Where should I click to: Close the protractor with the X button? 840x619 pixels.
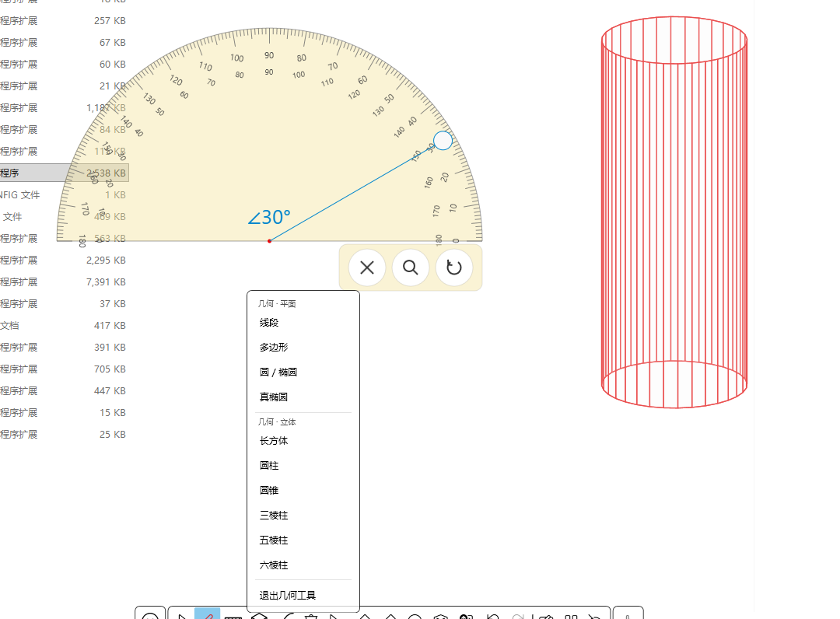point(367,268)
